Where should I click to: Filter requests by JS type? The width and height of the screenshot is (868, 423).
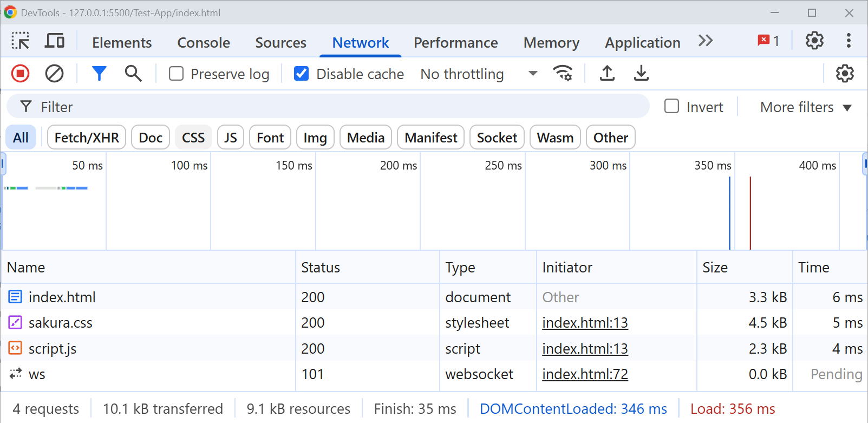click(x=231, y=138)
